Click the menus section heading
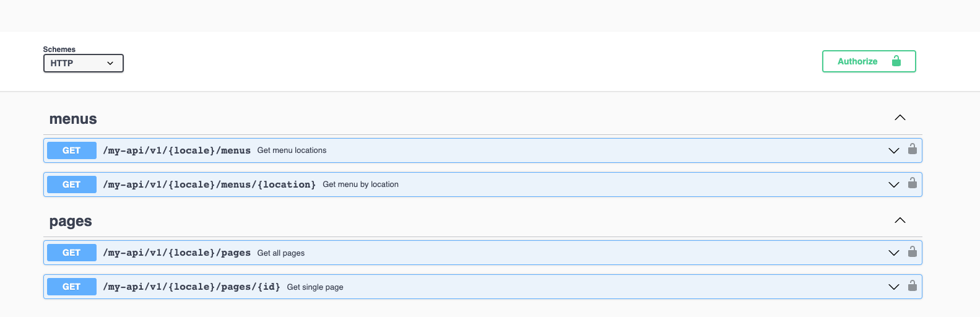This screenshot has width=980, height=317. (x=73, y=119)
